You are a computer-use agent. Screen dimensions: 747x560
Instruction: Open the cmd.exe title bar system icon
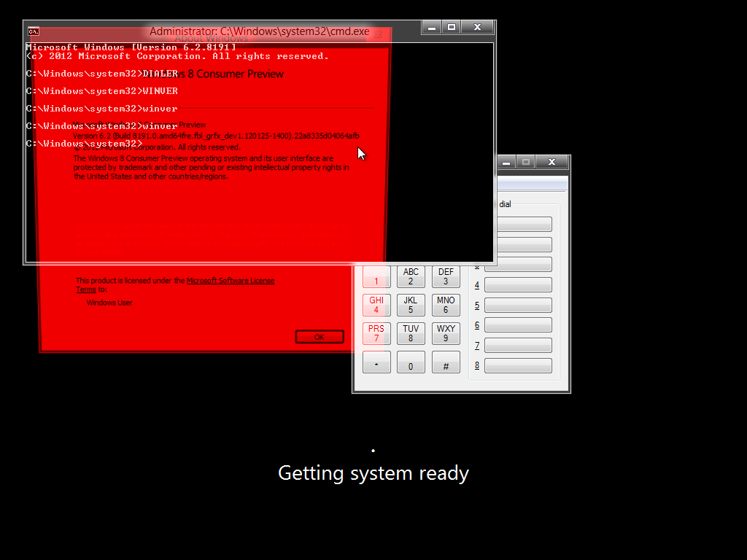[x=34, y=31]
